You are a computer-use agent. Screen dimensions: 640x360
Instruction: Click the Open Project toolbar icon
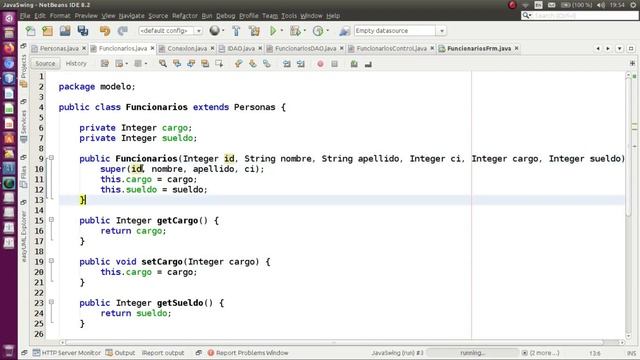tap(65, 31)
